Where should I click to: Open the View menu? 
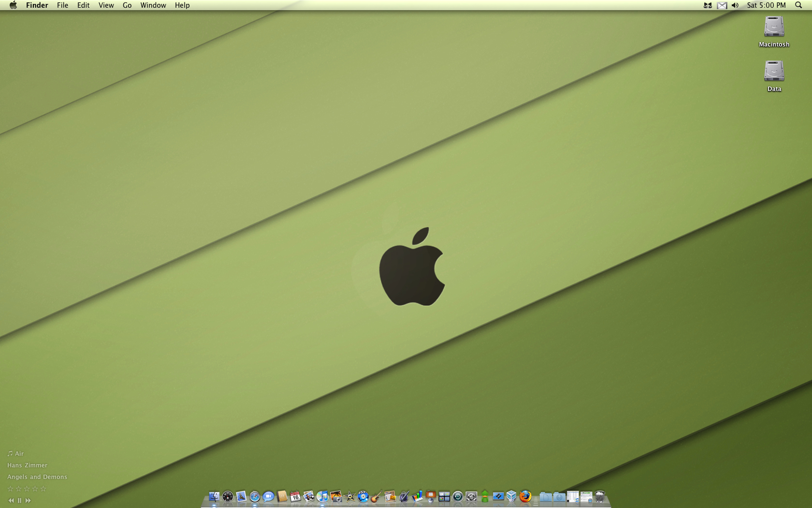tap(106, 5)
